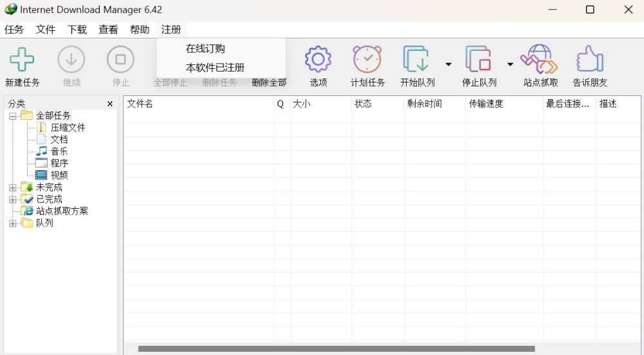Open the 查看 menu
644x355 pixels.
tap(108, 30)
